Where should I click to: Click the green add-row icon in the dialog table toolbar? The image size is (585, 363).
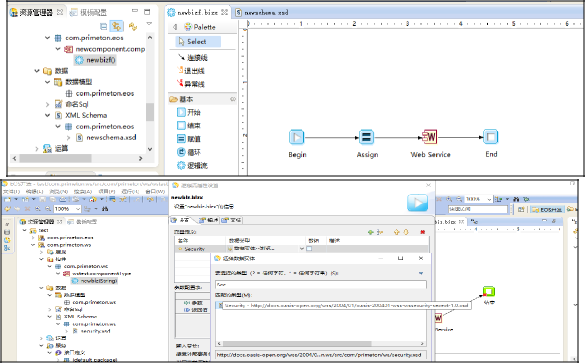(x=370, y=232)
